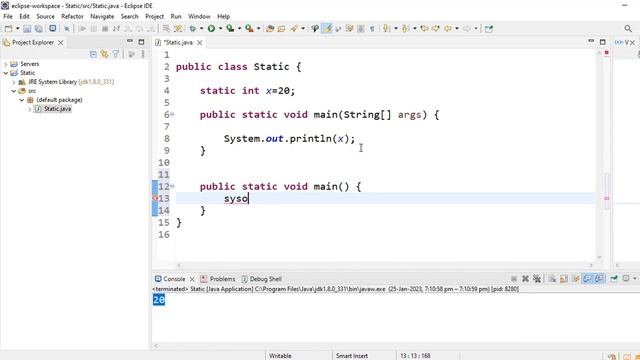The image size is (640, 360).
Task: Close the Project Explorer tab
Action: coord(60,42)
